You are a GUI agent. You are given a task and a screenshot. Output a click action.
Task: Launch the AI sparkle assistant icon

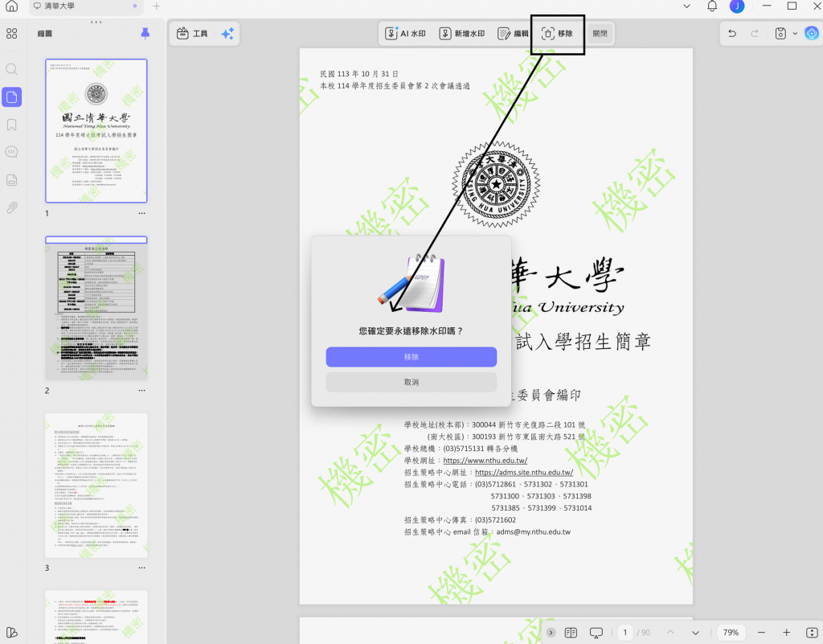227,34
